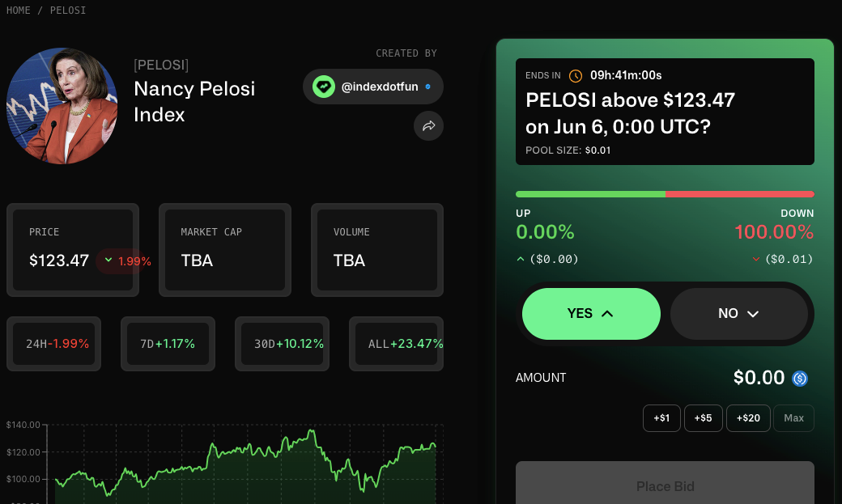Click the share arrow icon
Viewport: 842px width, 504px height.
coord(428,125)
